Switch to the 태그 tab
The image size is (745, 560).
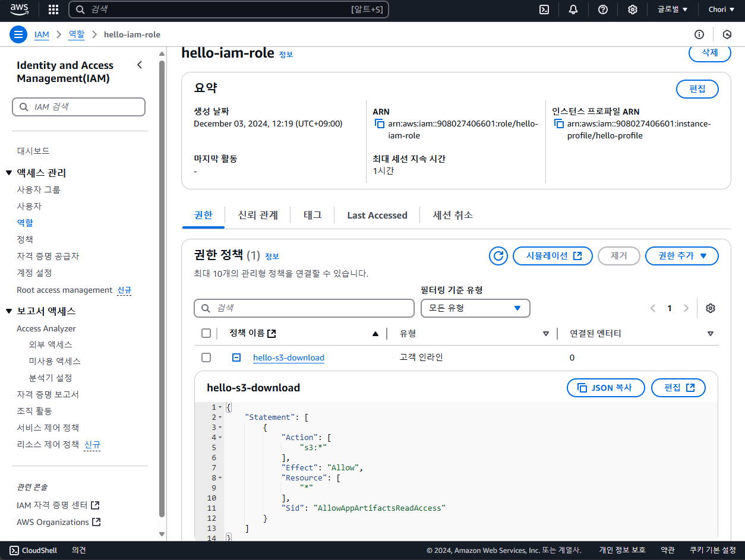312,215
